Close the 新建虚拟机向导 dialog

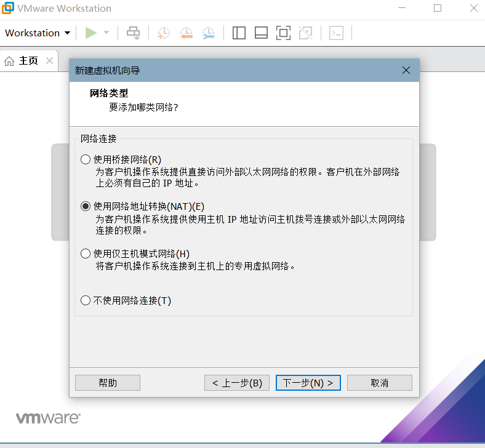pos(406,70)
